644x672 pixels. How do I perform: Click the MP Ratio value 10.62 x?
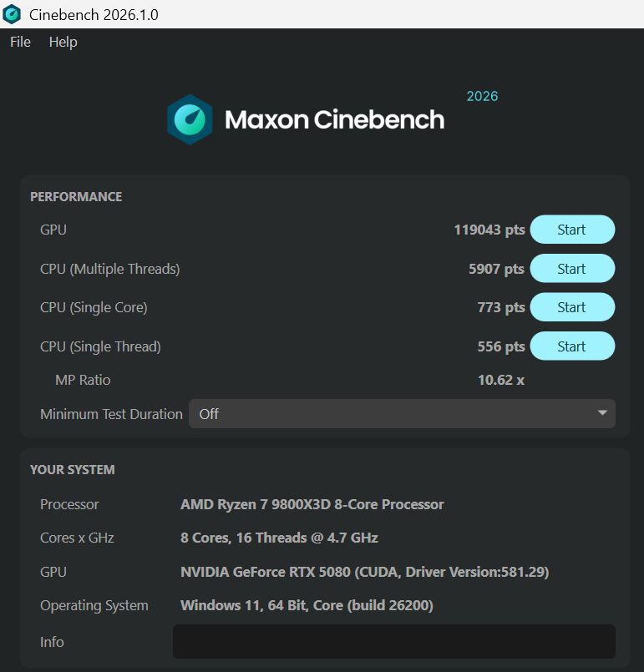(501, 380)
